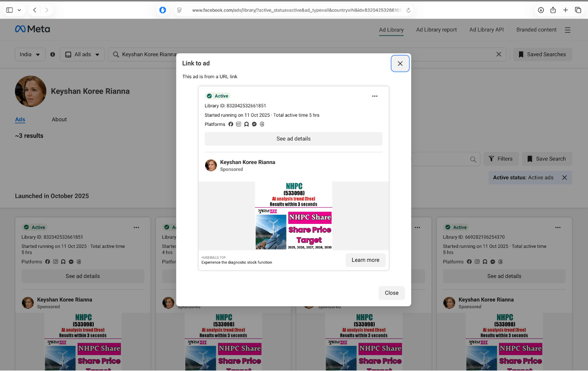Go back with Safari back arrow

point(35,10)
